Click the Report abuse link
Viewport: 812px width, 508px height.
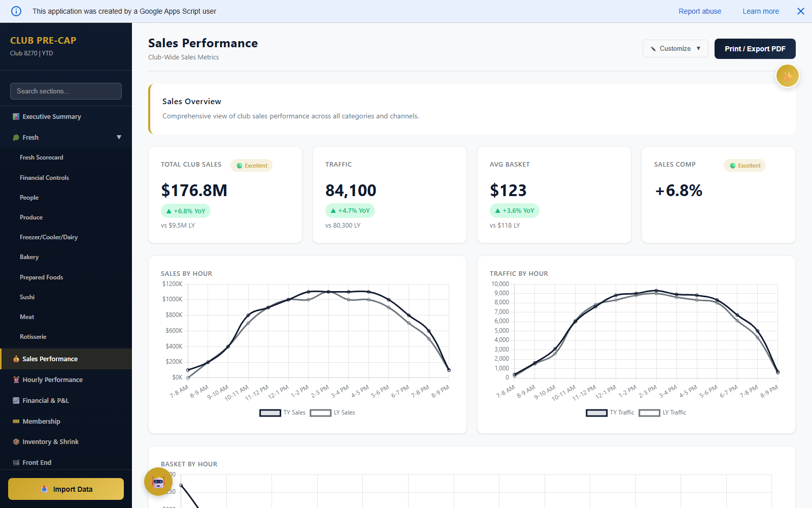700,11
